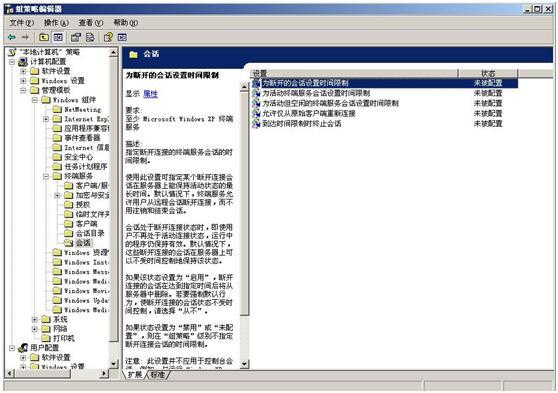This screenshot has height=393, width=558.
Task: Click tree pane horizontal scroll right arrow
Action: [104, 373]
